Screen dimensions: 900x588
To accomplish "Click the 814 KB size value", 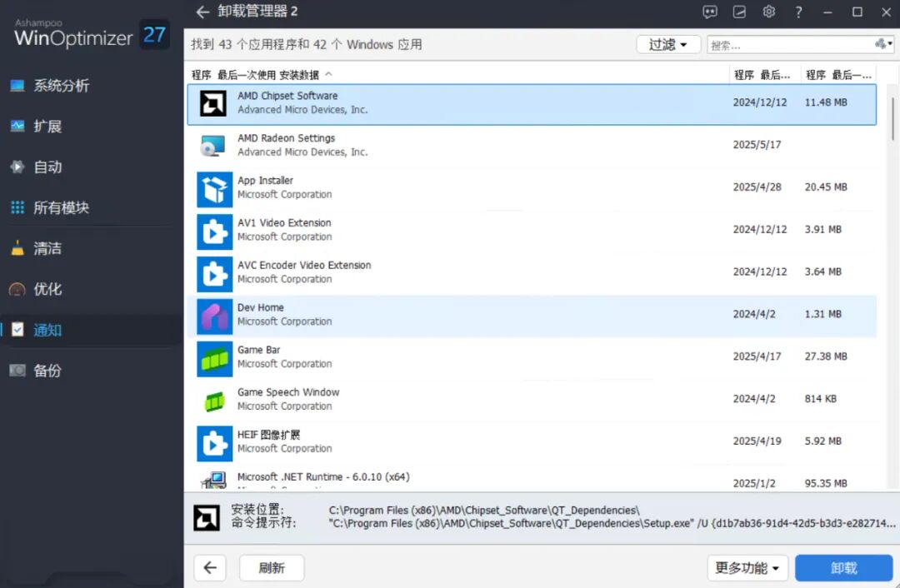I will click(x=820, y=399).
